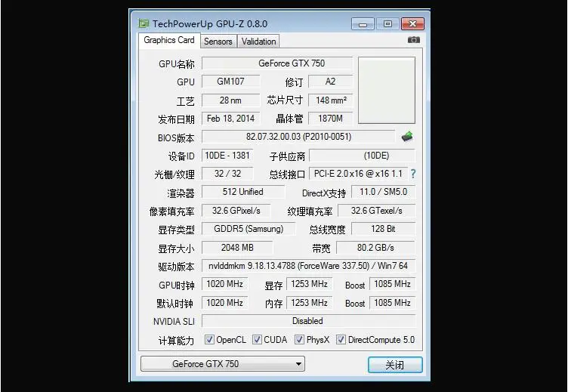This screenshot has width=568, height=392.
Task: Click the subvendor value (10DE)
Action: coord(363,156)
